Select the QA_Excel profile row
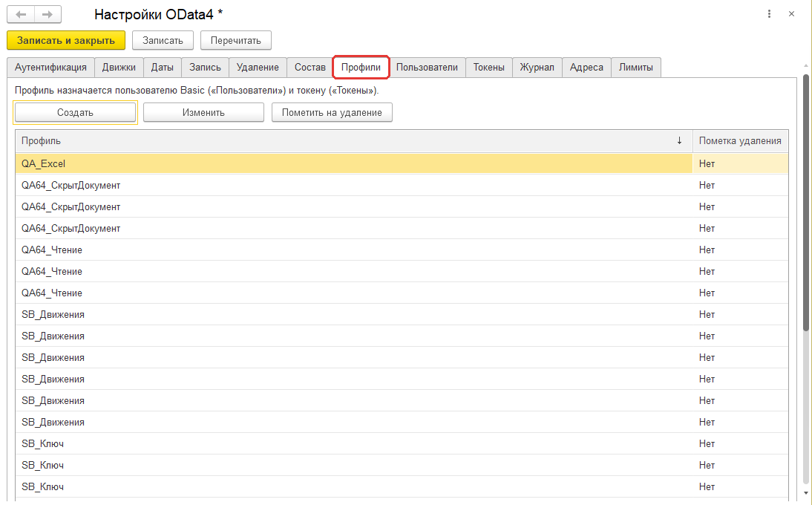 [402, 163]
